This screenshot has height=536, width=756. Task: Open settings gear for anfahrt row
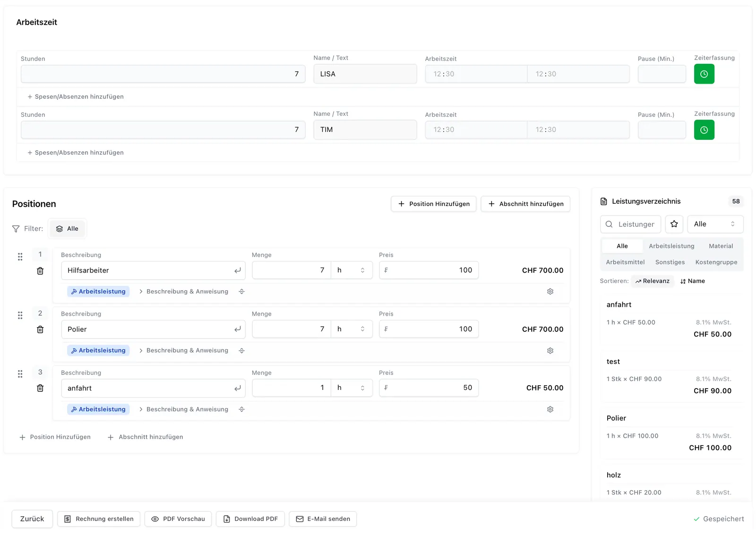(550, 409)
